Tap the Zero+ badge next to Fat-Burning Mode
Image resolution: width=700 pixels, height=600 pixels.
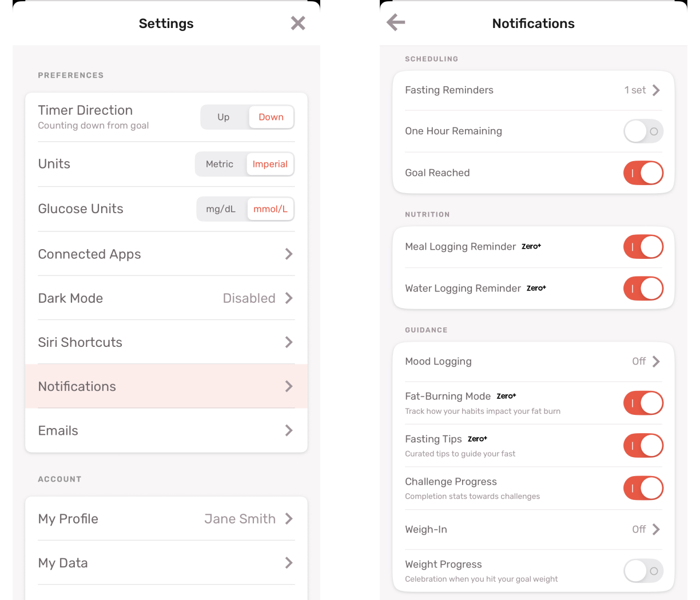tap(506, 396)
